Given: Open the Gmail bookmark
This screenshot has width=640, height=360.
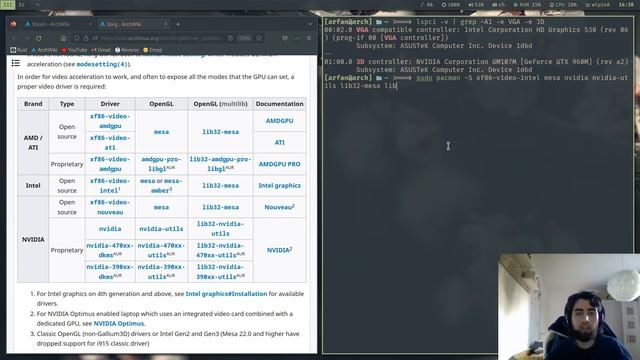Looking at the screenshot, I should click(101, 50).
